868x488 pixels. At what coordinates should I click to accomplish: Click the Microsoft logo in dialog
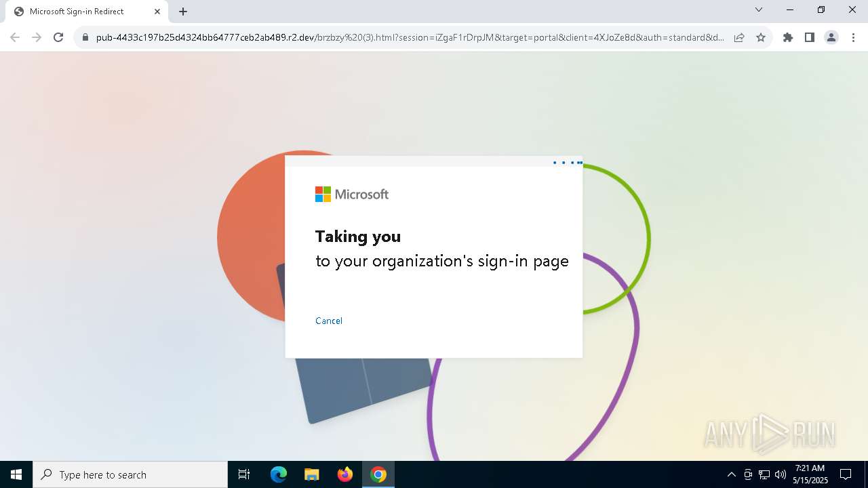click(x=352, y=195)
